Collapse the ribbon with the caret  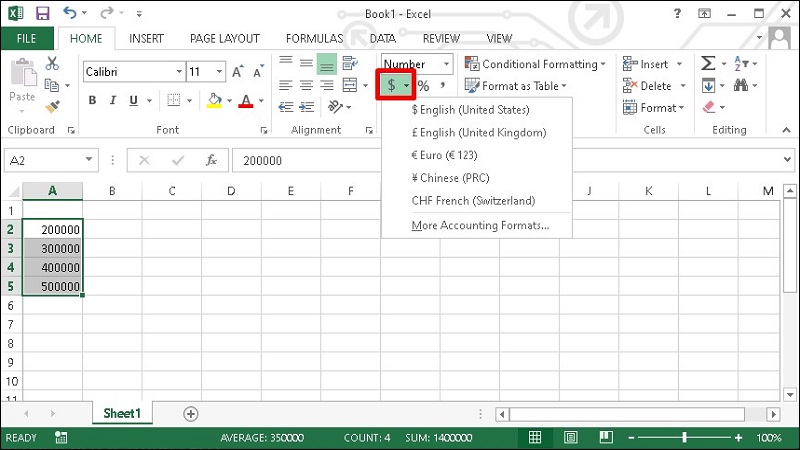pyautogui.click(x=786, y=130)
